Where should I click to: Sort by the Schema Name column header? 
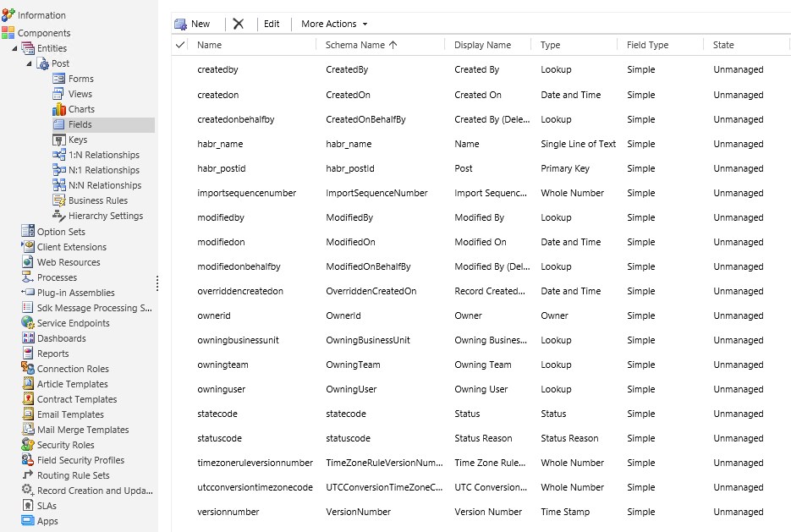(x=354, y=45)
